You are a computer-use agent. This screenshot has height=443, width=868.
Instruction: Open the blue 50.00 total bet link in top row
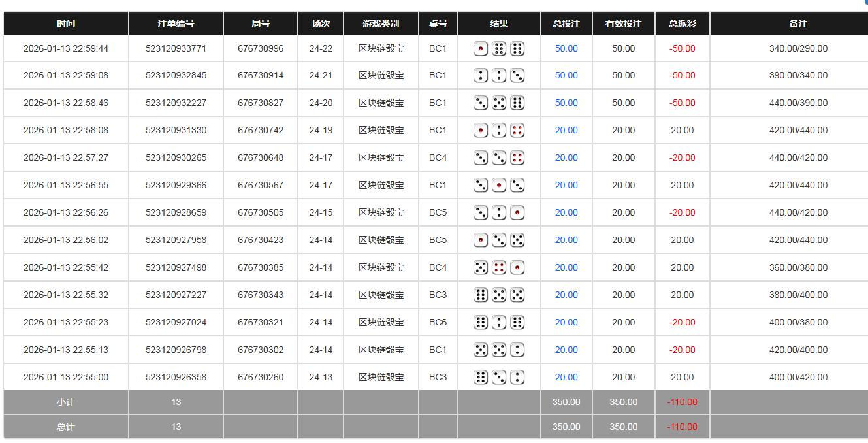click(x=566, y=48)
